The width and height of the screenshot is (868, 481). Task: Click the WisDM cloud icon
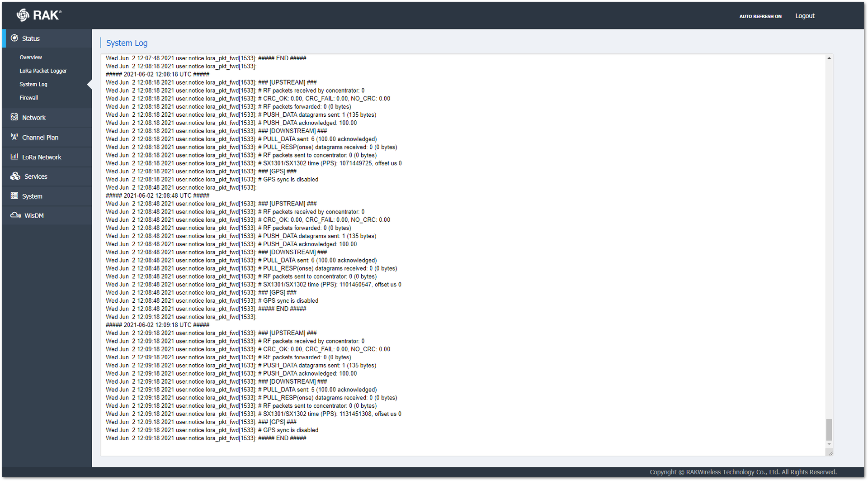pyautogui.click(x=15, y=215)
